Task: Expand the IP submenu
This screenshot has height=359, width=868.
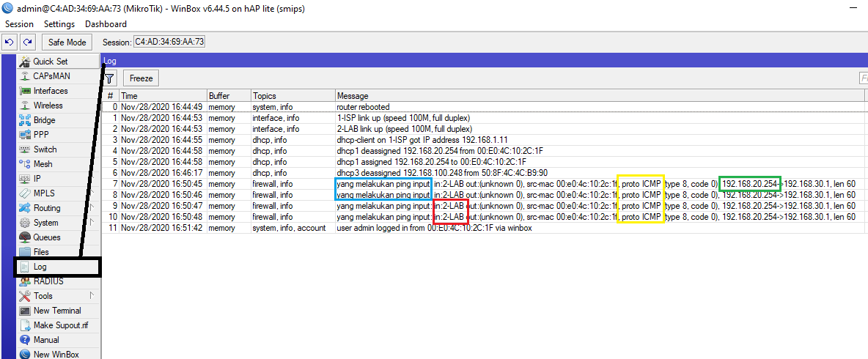Action: (x=59, y=179)
